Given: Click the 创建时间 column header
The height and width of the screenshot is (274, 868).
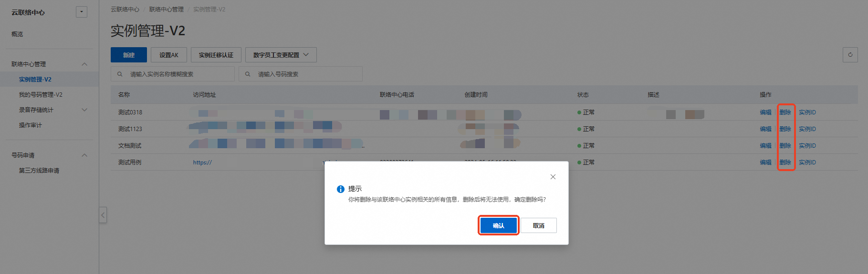Looking at the screenshot, I should (x=476, y=94).
